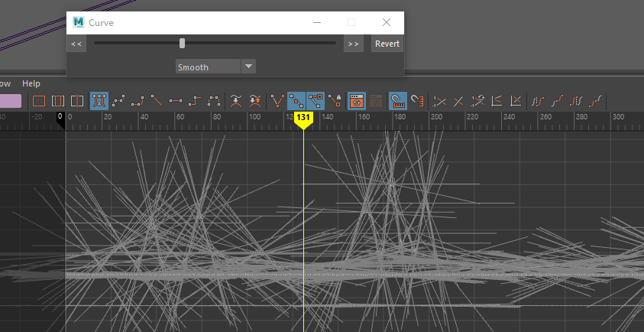
Task: Click the yellow frame 131 time marker
Action: [x=303, y=119]
